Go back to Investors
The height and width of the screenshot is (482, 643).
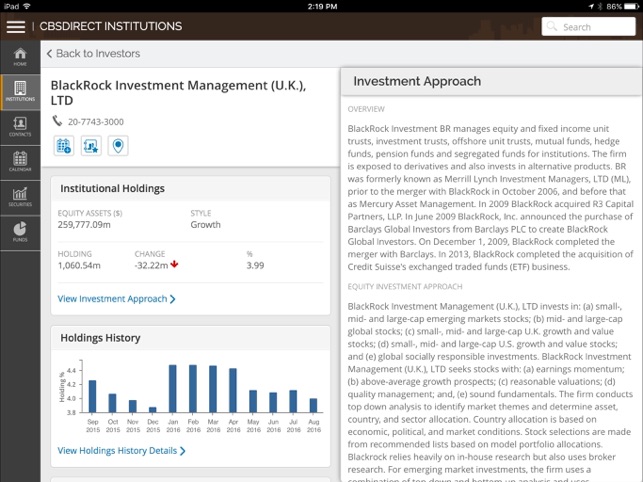[93, 53]
